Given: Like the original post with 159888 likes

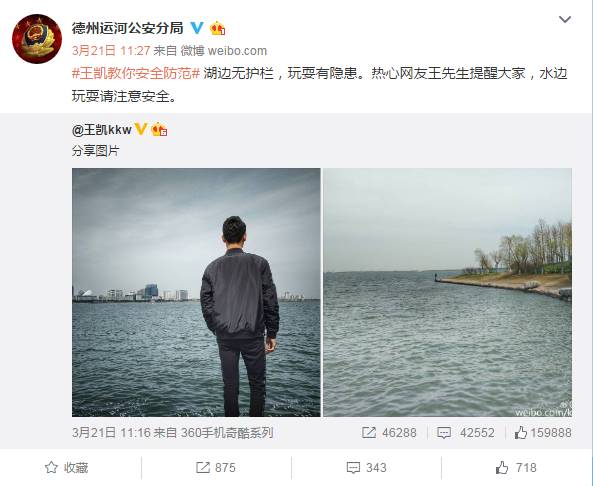Looking at the screenshot, I should click(543, 433).
